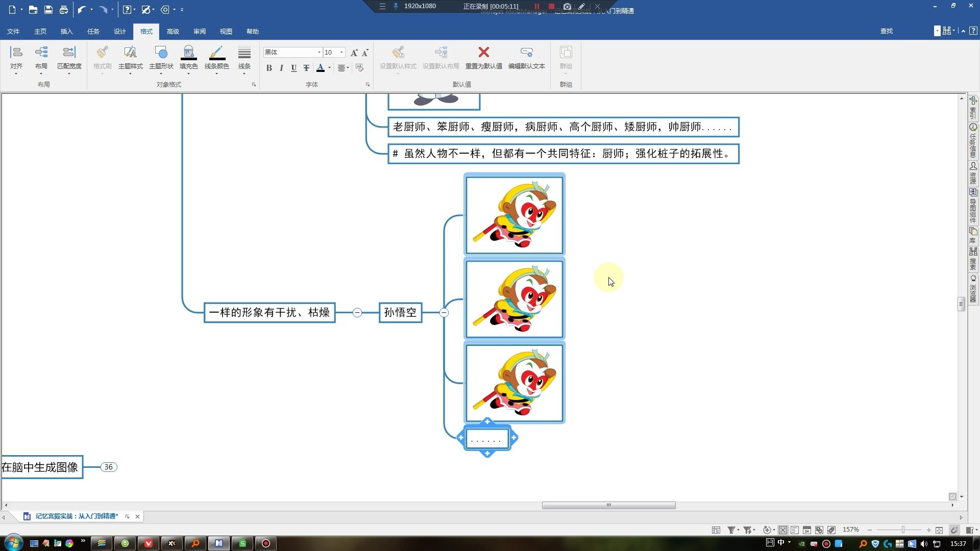This screenshot has width=980, height=551.
Task: Open the 黑体 font name dropdown
Action: [x=319, y=53]
